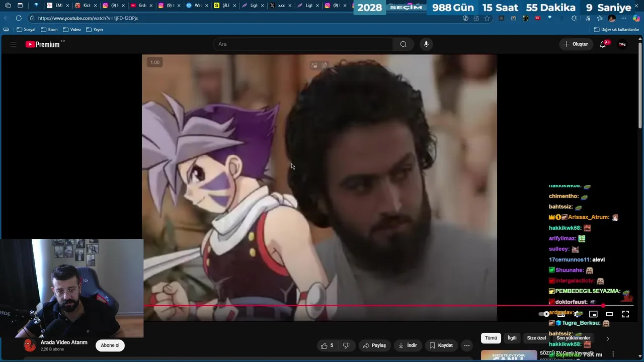
Task: Open the equalizer extension icon in toolbar
Action: click(501, 18)
